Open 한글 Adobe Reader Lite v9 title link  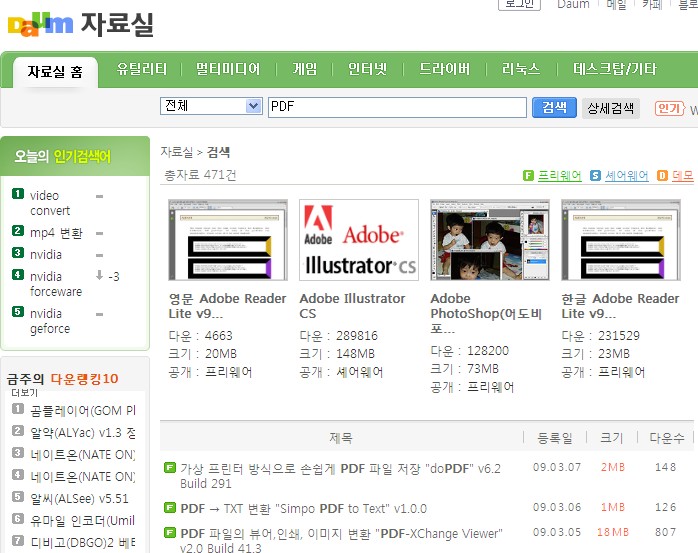[621, 306]
